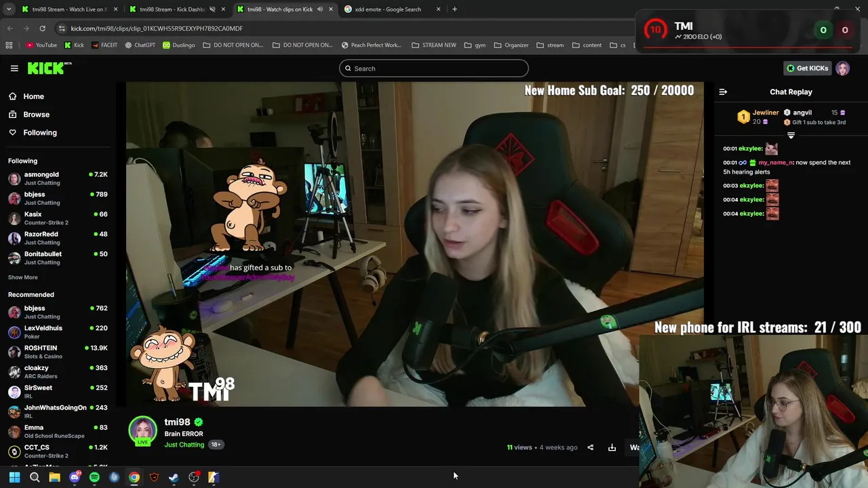Open Chrome apps grid shortcut
Screen dimensions: 868x488
coord(9,45)
